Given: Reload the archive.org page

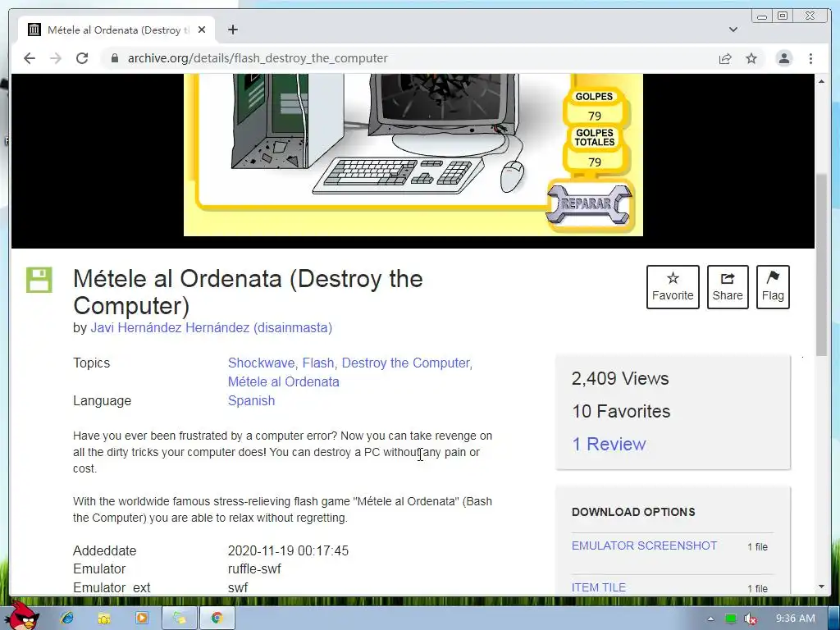Looking at the screenshot, I should (x=82, y=58).
